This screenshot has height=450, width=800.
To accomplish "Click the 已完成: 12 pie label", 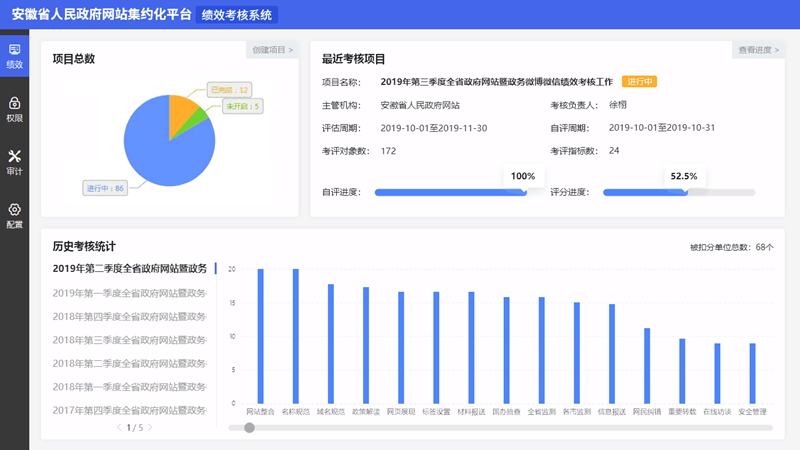I will coord(229,90).
